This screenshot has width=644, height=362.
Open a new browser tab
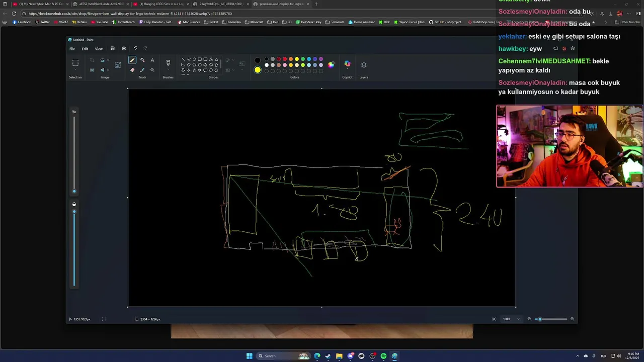(316, 4)
